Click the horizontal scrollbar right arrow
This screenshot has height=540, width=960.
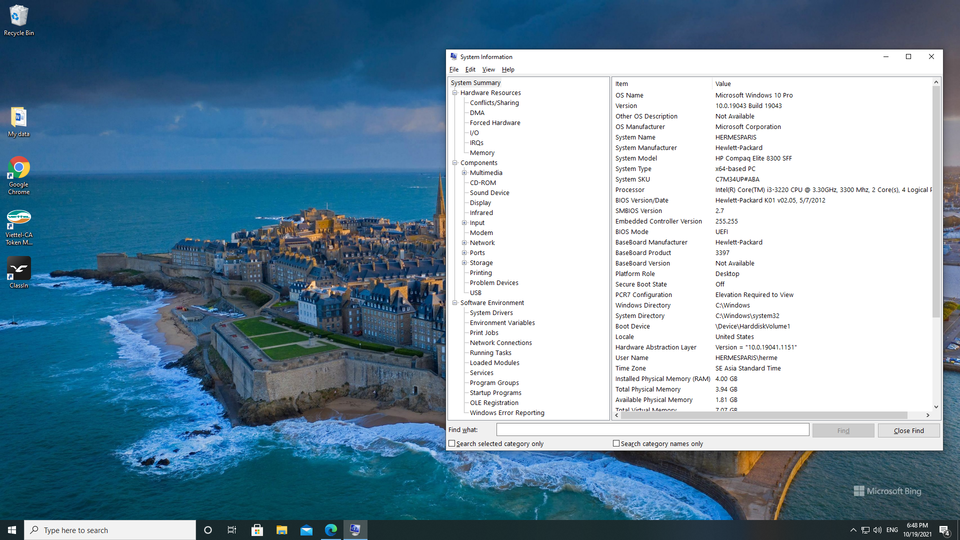pyautogui.click(x=928, y=415)
